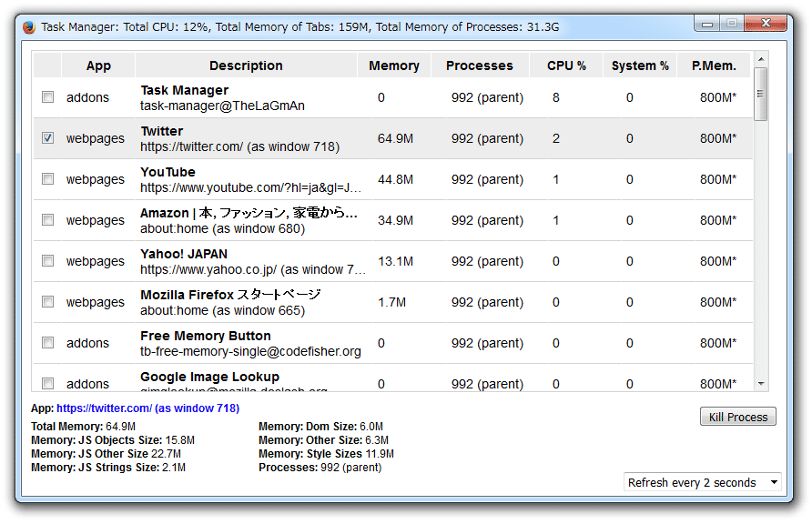Click the JS Strings Size 2.1M line
This screenshot has width=812, height=524.
[x=108, y=468]
